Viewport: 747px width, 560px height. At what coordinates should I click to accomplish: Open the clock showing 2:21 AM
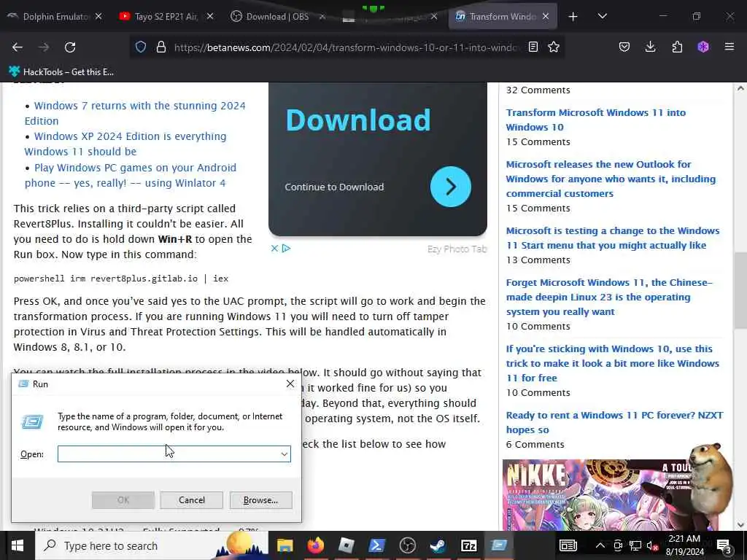tap(684, 545)
